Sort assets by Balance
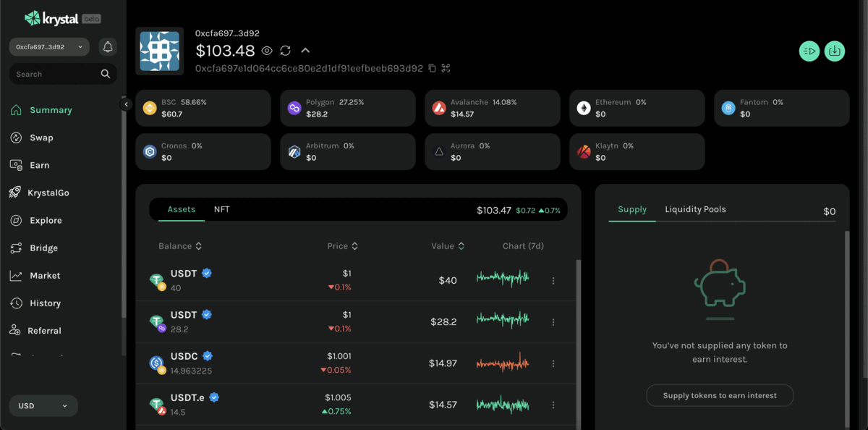Viewport: 868px width, 430px height. pyautogui.click(x=180, y=246)
